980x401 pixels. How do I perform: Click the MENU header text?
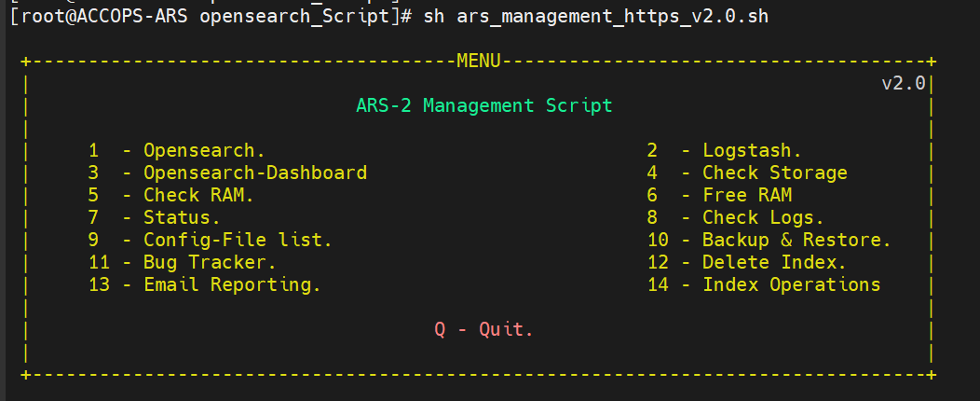coord(479,62)
